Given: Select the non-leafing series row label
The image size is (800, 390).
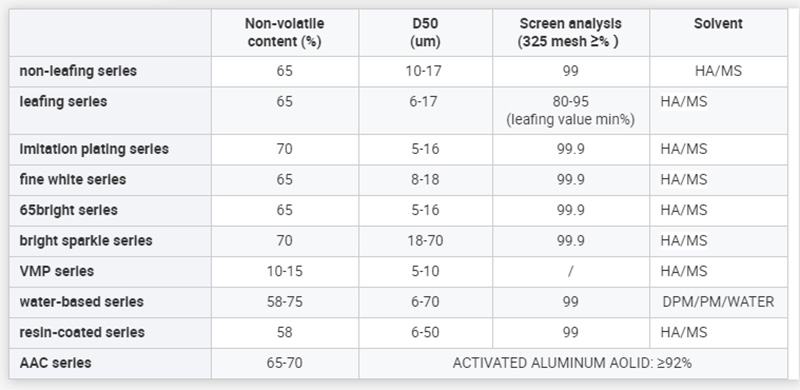Looking at the screenshot, I should [x=78, y=71].
